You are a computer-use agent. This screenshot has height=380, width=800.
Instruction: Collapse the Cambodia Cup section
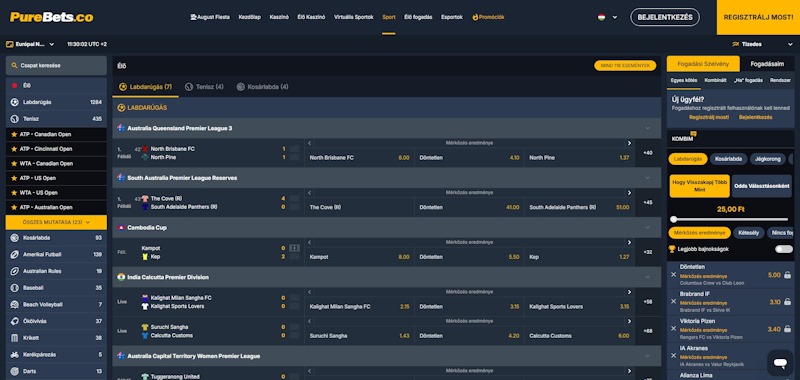pyautogui.click(x=647, y=227)
